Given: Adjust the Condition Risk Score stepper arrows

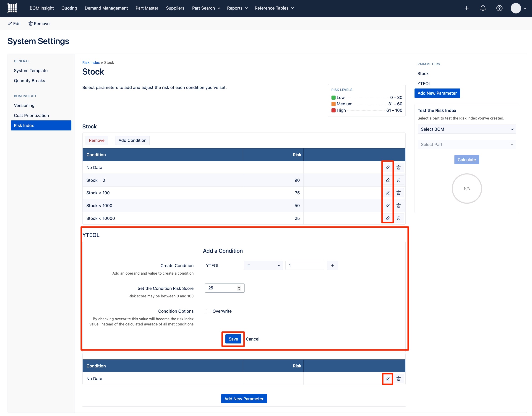Looking at the screenshot, I should 239,288.
